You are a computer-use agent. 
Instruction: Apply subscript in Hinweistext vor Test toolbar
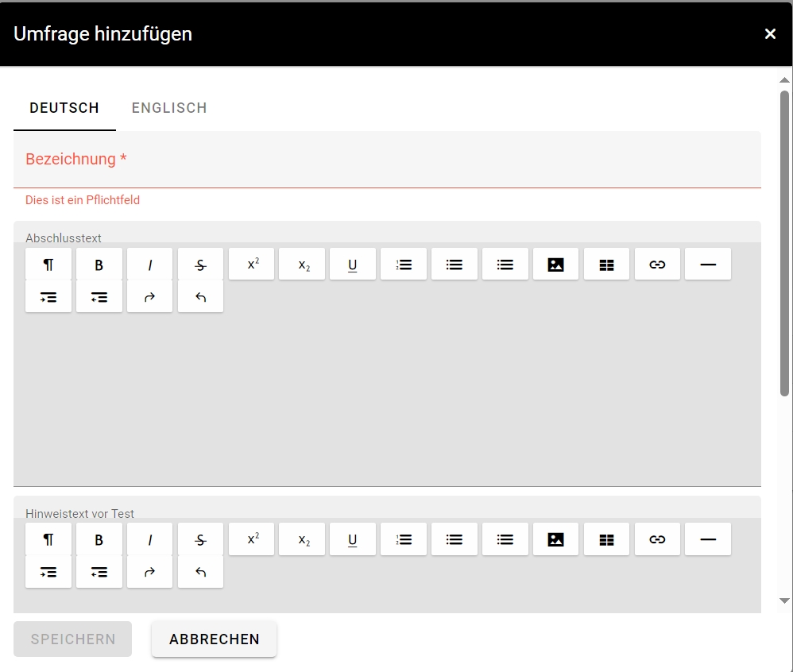pyautogui.click(x=302, y=540)
